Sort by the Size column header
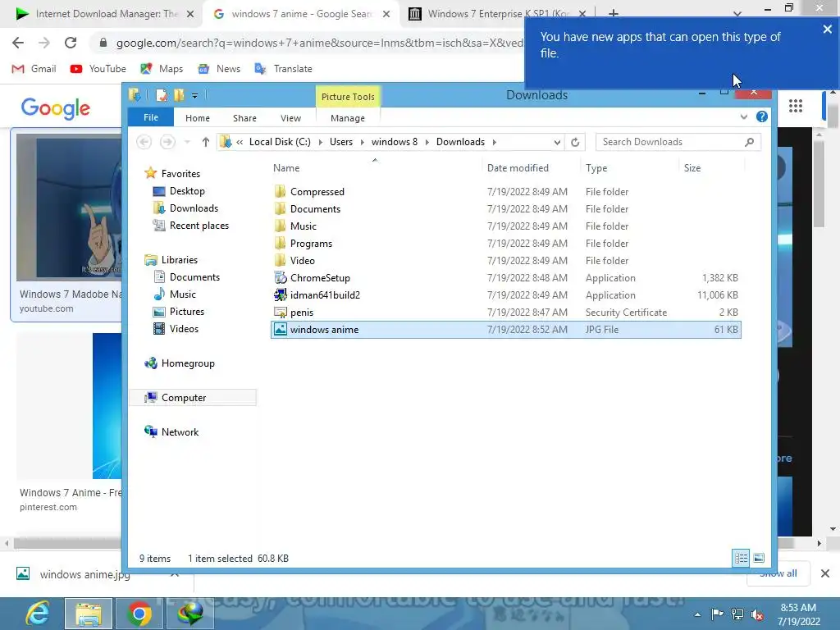 [x=692, y=167]
